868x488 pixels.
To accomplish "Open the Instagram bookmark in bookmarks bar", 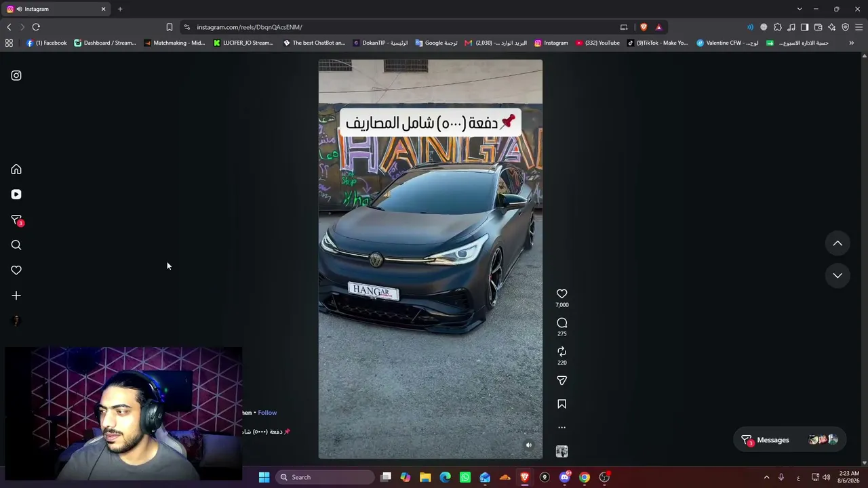I will click(551, 43).
